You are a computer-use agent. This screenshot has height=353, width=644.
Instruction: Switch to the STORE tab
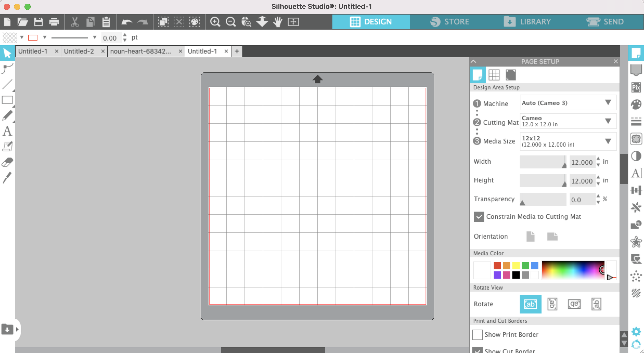(449, 22)
